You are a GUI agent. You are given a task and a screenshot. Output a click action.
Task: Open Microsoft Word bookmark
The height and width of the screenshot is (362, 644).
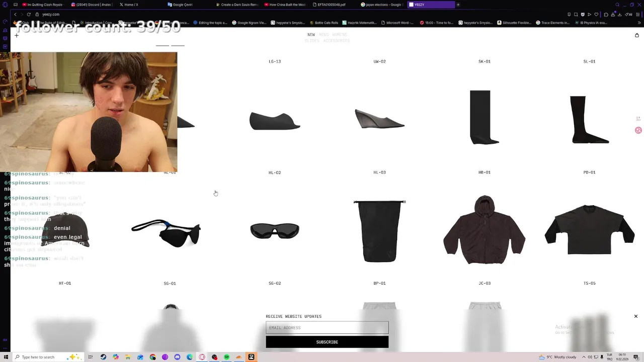397,23
